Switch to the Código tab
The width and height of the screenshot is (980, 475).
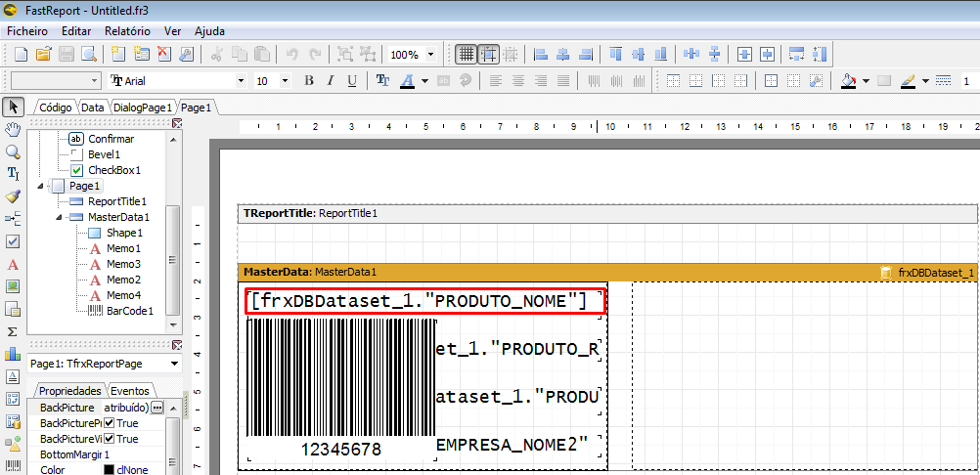pos(56,108)
